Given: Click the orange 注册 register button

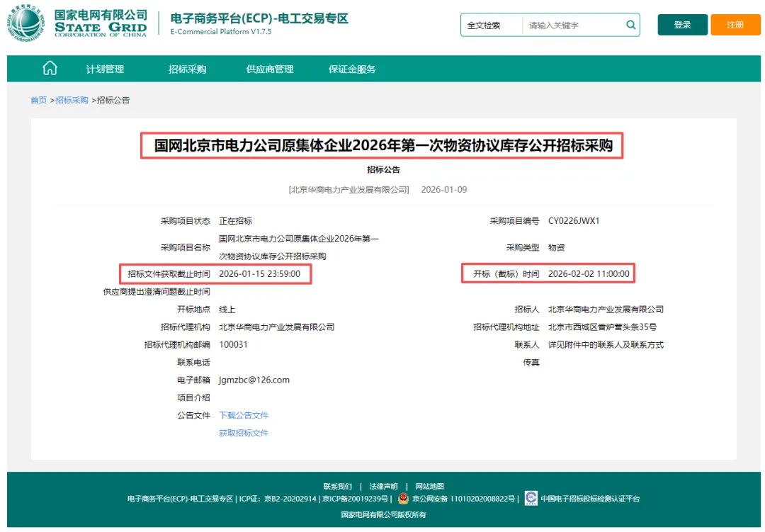Looking at the screenshot, I should (735, 25).
